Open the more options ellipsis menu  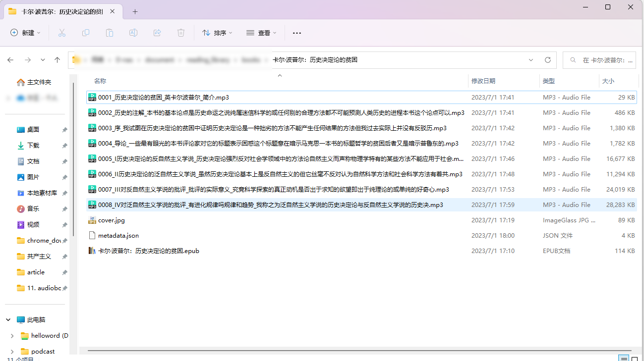click(x=297, y=33)
